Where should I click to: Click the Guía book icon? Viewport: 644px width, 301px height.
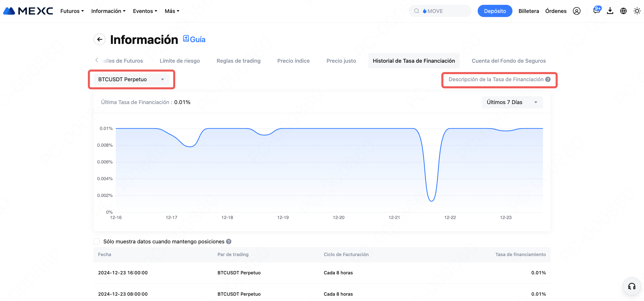pyautogui.click(x=186, y=39)
